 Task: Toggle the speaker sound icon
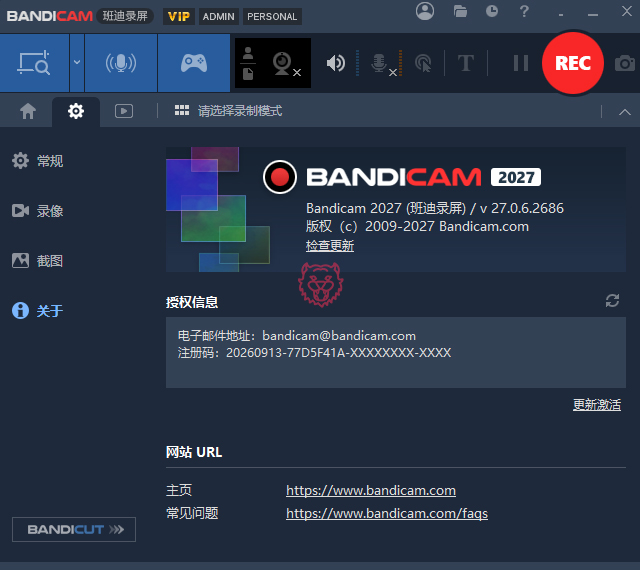336,63
